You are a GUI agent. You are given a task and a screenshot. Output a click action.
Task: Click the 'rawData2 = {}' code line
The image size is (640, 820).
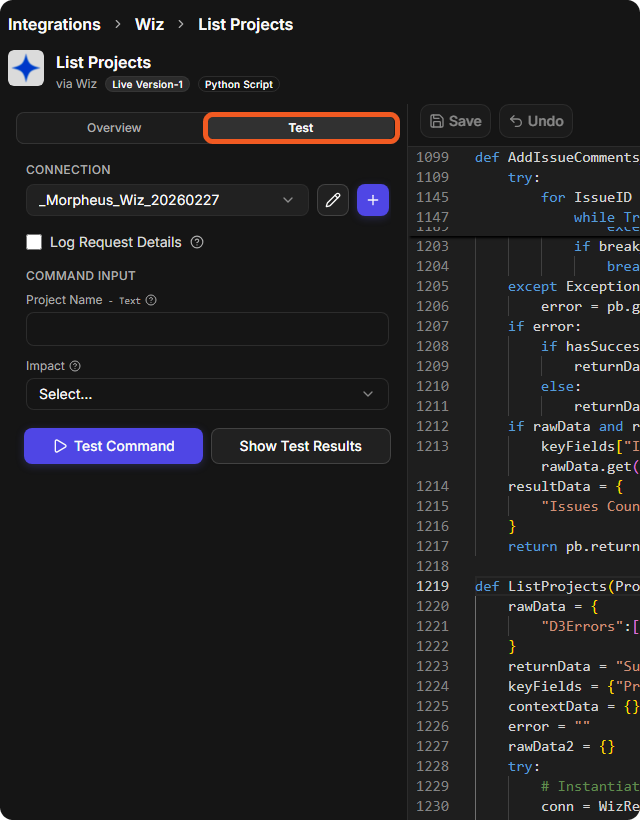point(561,746)
